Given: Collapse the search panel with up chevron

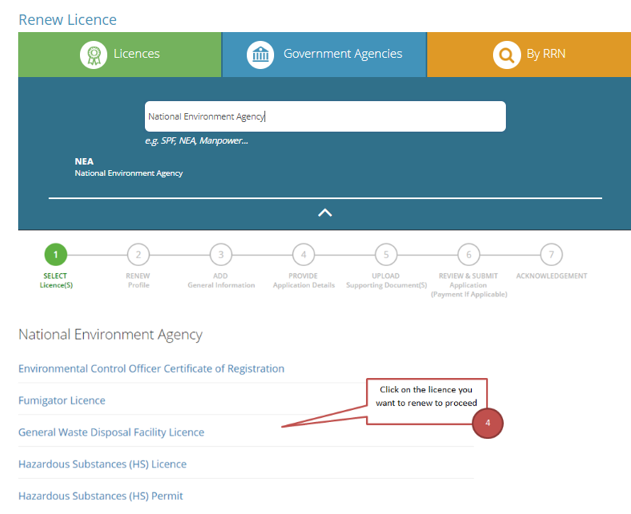Looking at the screenshot, I should (x=325, y=212).
